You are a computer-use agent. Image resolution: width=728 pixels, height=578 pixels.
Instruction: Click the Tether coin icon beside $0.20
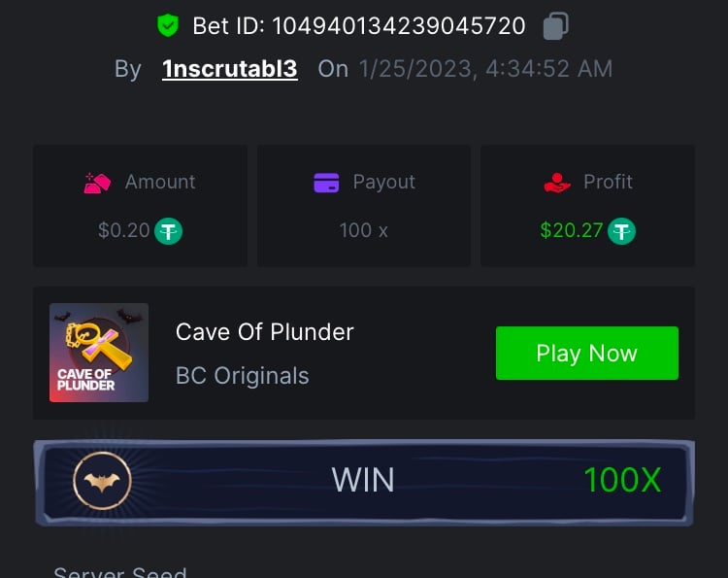(x=168, y=231)
